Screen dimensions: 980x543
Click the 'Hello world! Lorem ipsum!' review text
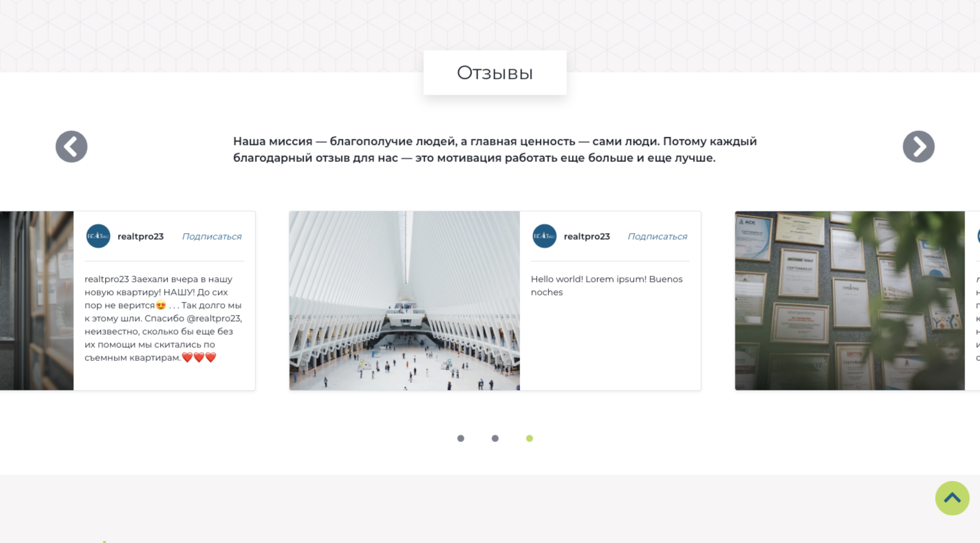click(607, 286)
